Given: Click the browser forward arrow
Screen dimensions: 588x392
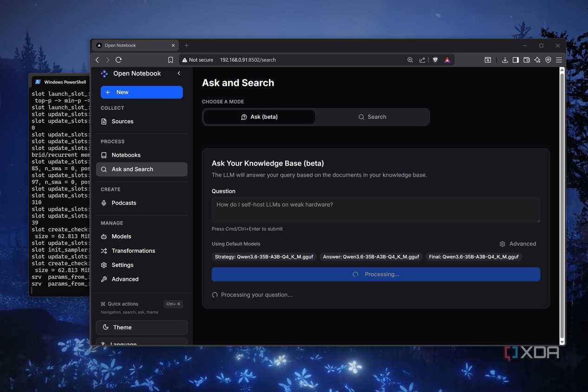Looking at the screenshot, I should [108, 60].
